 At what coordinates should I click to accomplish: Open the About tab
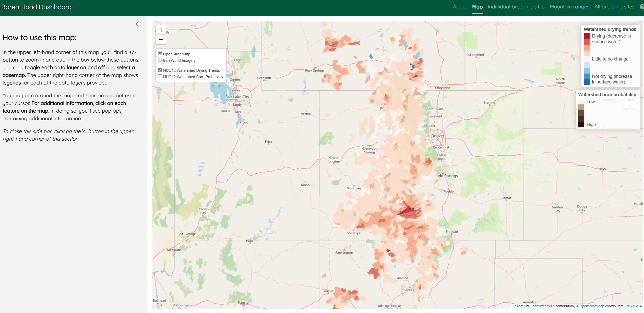coord(460,7)
